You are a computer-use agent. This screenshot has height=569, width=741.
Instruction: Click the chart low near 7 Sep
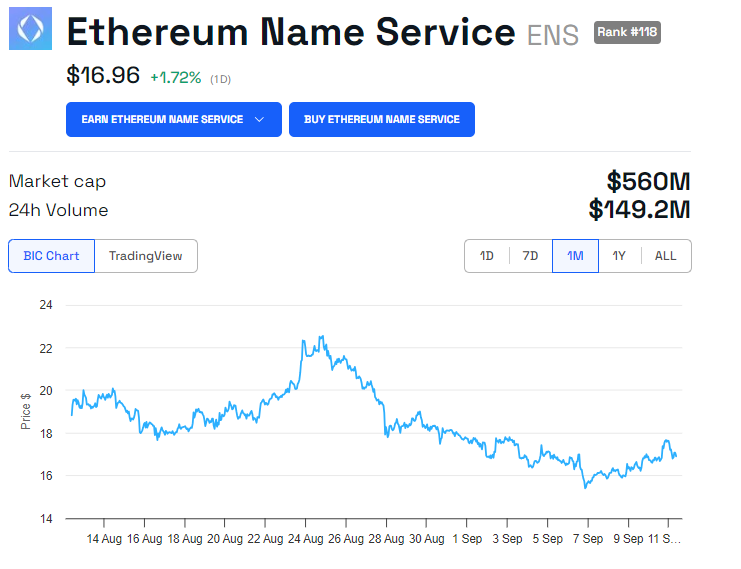pos(585,487)
